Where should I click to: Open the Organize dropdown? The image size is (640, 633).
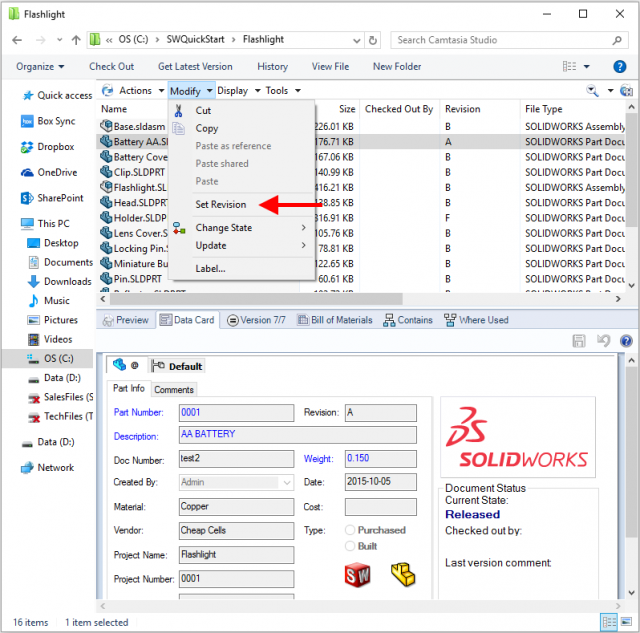(40, 67)
